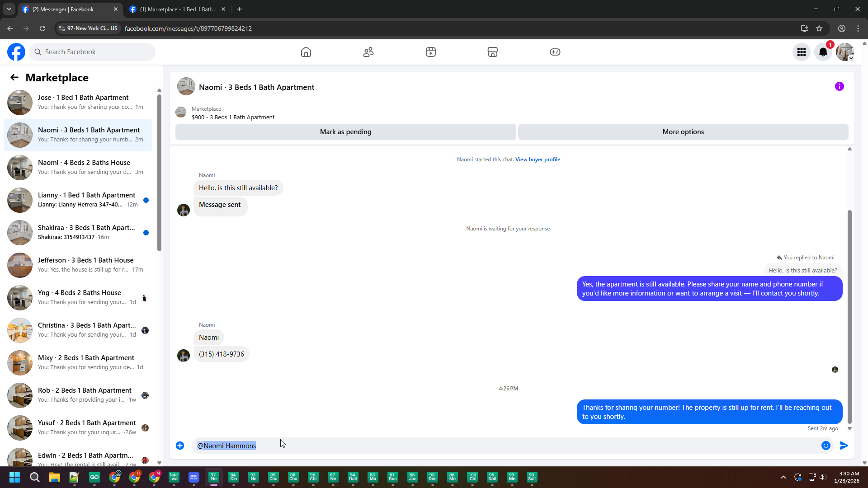
Task: Focus the message composer text box
Action: coord(505,446)
